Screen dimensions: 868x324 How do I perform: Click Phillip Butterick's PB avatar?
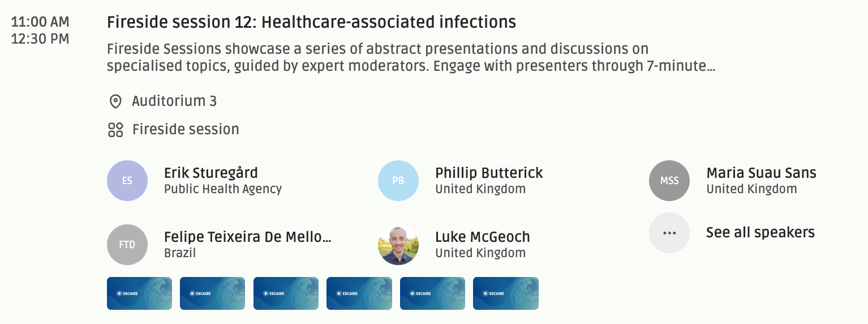click(398, 181)
